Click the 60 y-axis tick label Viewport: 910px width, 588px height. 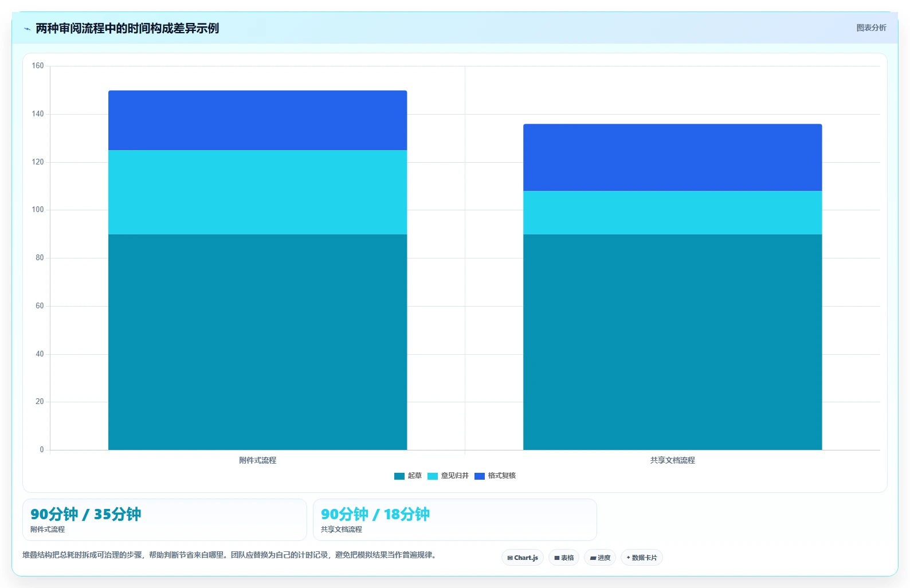40,306
